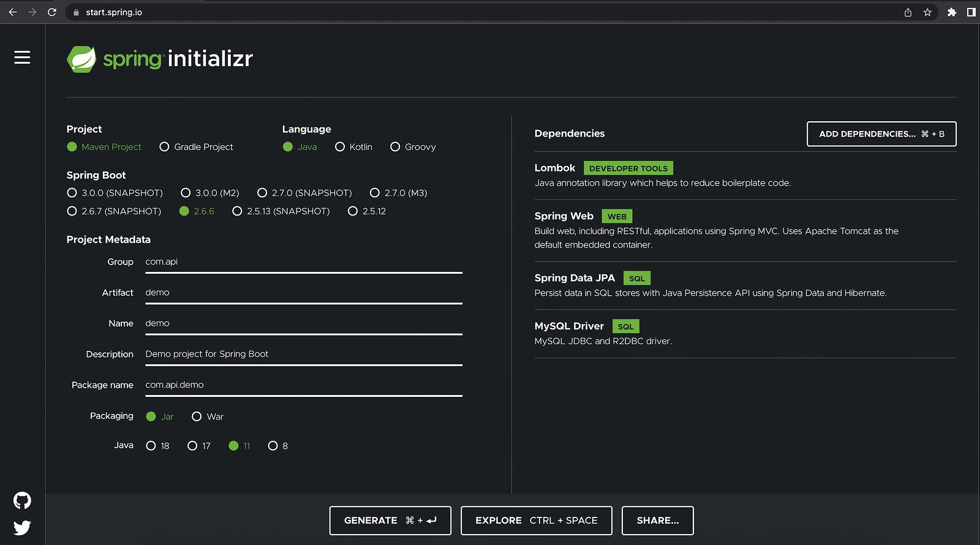Focus the Group input field
Screen dimensions: 980x545
point(304,262)
